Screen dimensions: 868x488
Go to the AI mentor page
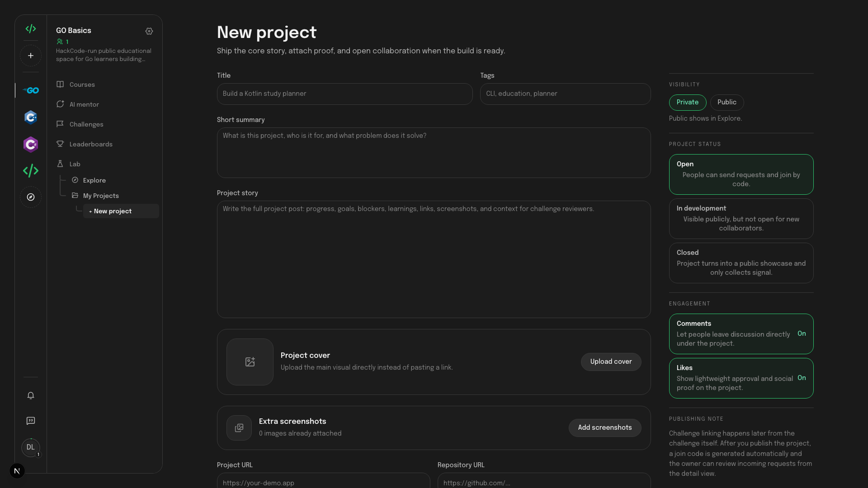coord(84,104)
